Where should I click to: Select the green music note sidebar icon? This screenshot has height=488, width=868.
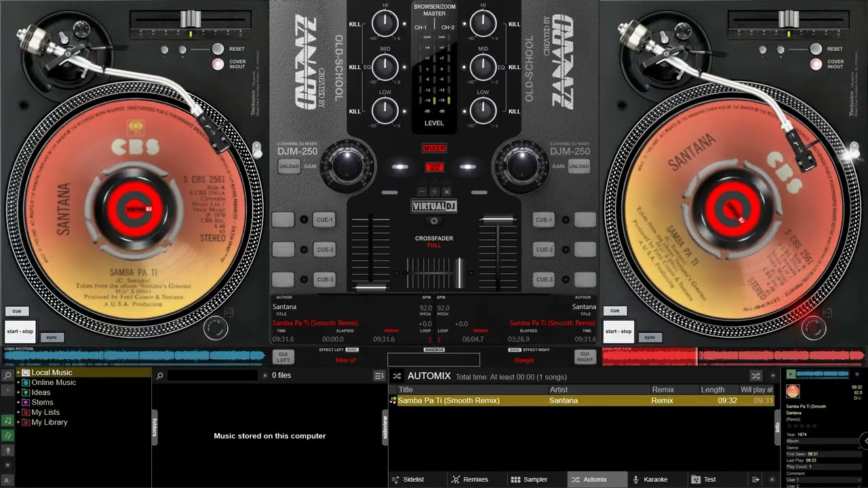[x=7, y=420]
